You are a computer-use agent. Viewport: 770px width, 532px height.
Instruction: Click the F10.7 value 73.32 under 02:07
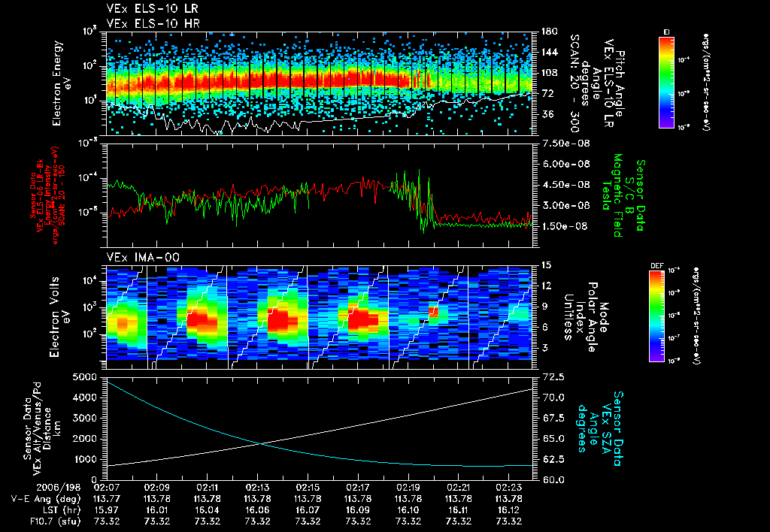coord(107,521)
